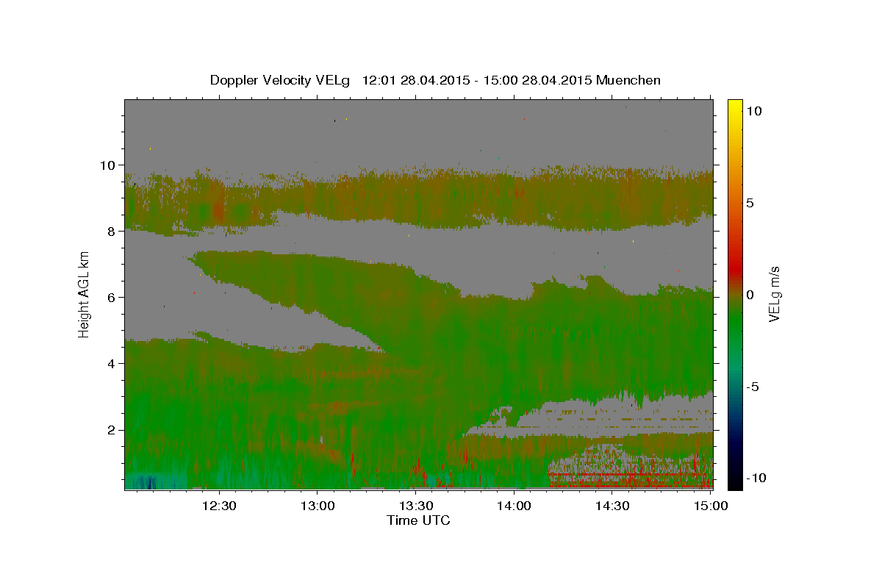Click the colorbar value -5 label
The image size is (882, 588).
[752, 387]
